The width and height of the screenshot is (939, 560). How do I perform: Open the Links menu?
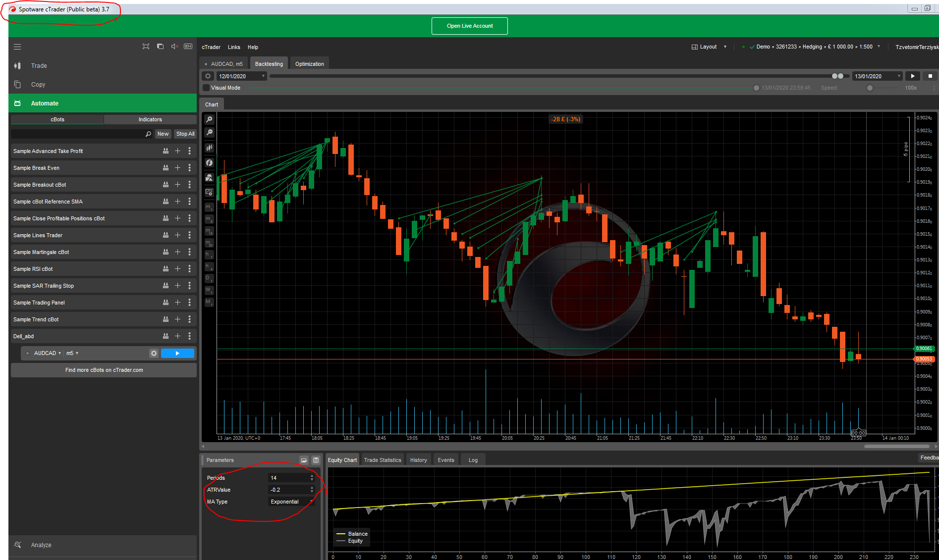point(234,47)
